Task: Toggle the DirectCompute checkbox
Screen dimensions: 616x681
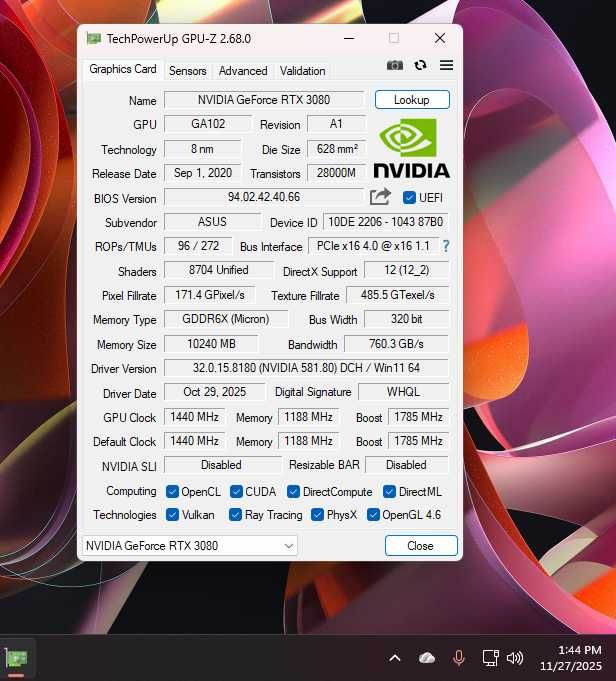Action: [x=293, y=492]
